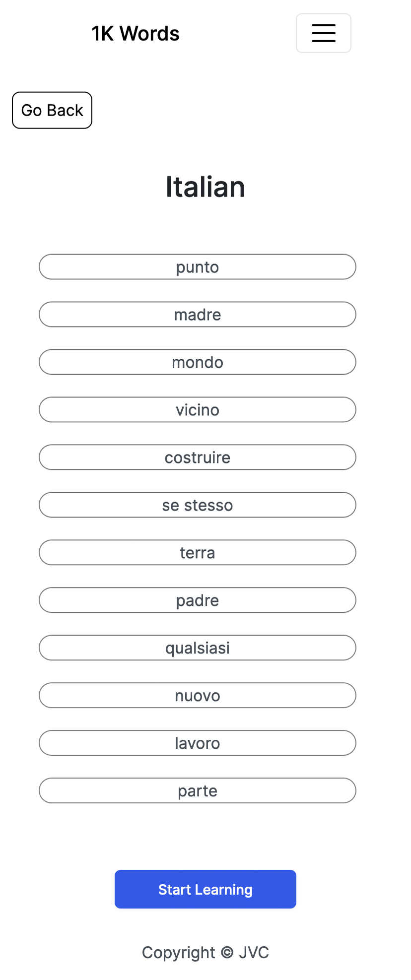Click the last word before Start Learning
Viewport: 411px width, 980px height.
tap(197, 790)
